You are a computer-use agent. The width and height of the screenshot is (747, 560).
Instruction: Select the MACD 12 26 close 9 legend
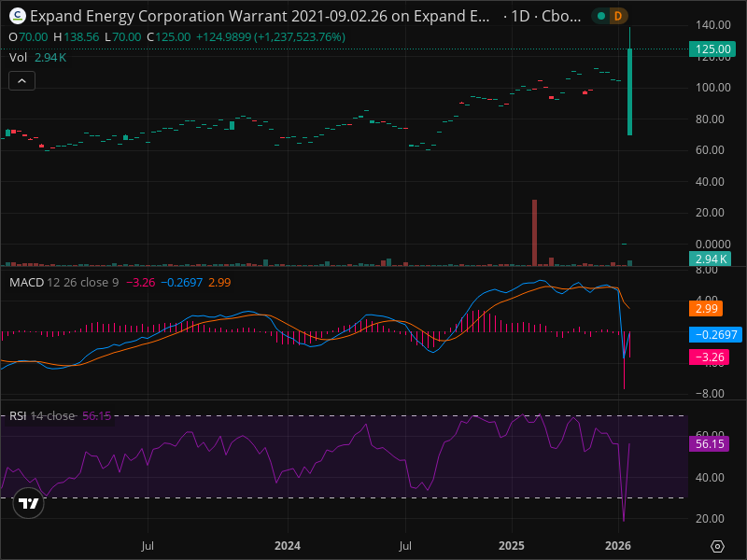click(x=63, y=283)
